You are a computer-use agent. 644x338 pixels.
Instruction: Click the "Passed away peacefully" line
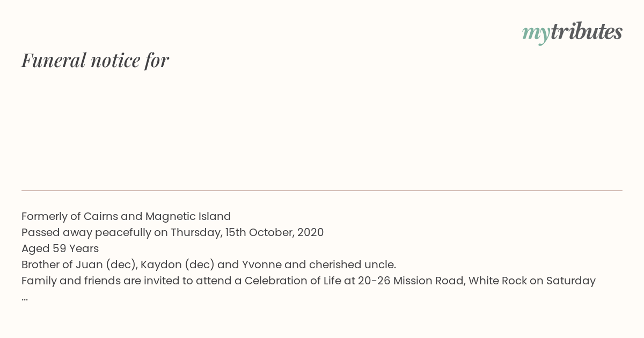172,232
